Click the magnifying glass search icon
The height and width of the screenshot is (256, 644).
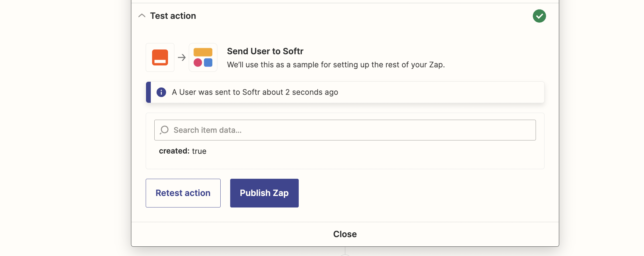[x=164, y=130]
